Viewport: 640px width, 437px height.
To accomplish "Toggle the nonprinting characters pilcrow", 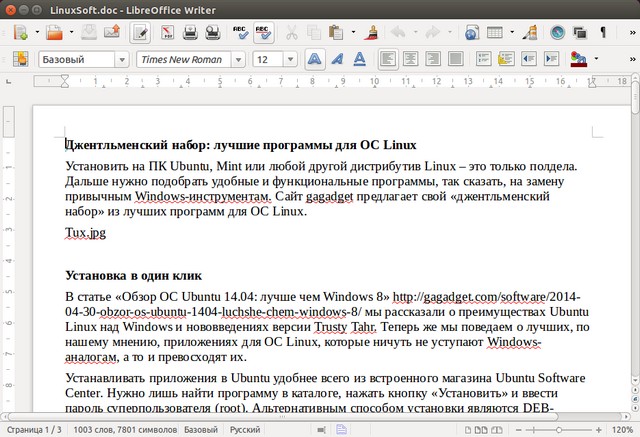I will pyautogui.click(x=603, y=32).
